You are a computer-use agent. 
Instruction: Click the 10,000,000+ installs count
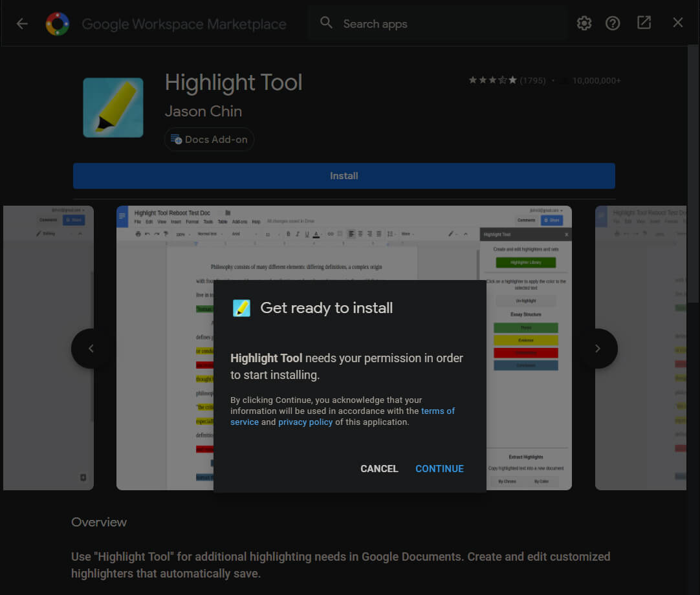click(596, 81)
